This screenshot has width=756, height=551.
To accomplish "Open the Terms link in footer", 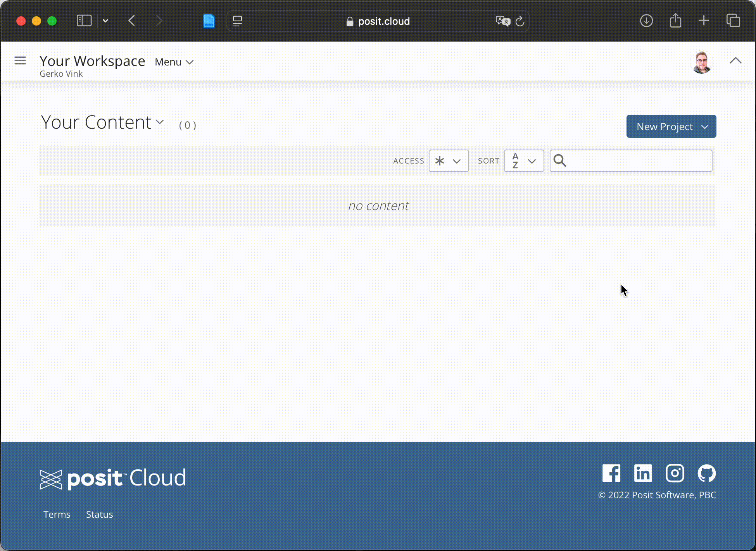I will (57, 514).
